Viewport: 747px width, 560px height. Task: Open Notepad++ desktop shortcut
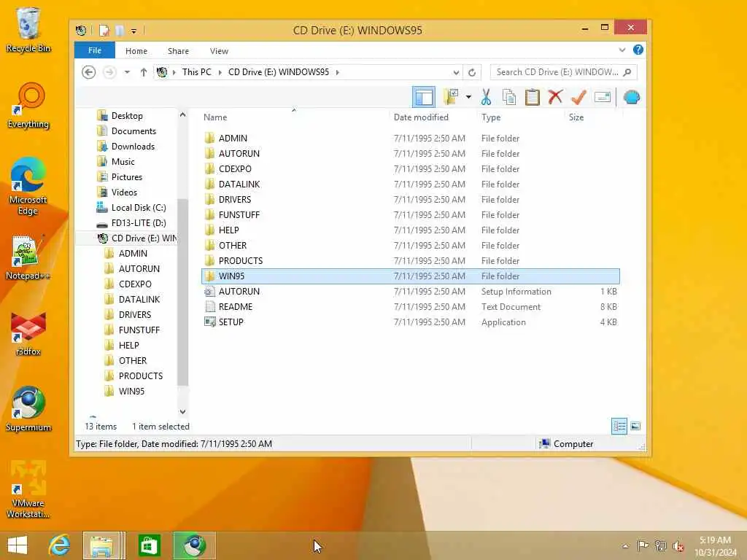[27, 257]
